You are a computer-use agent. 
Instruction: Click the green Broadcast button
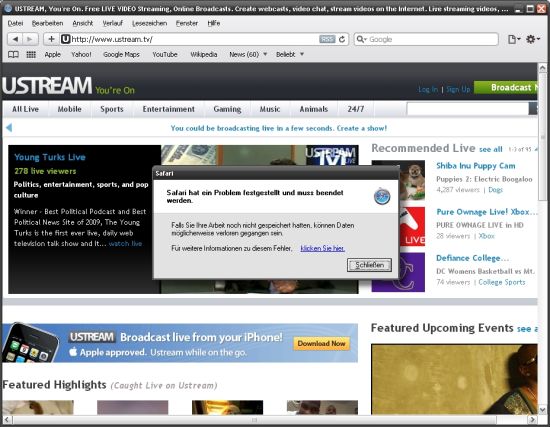click(506, 87)
